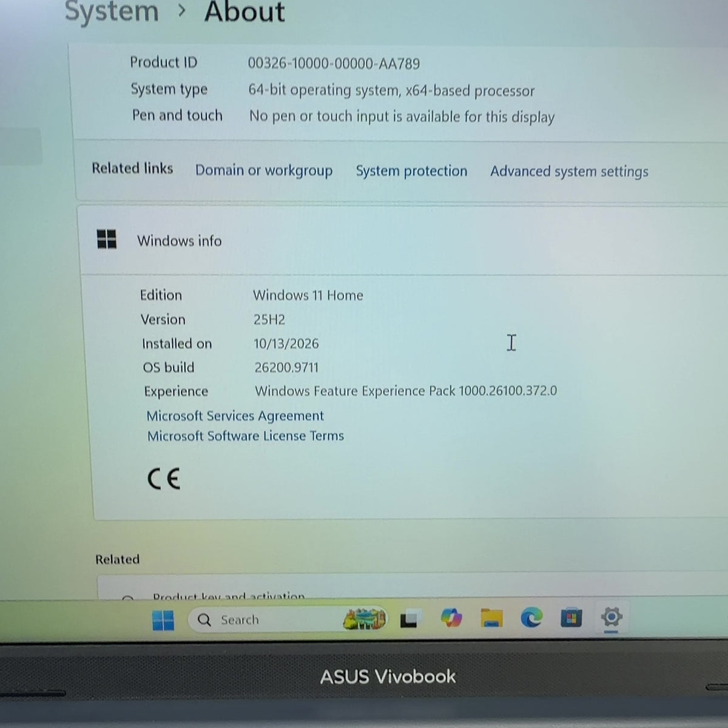
Task: Click the About page title
Action: coord(244,12)
